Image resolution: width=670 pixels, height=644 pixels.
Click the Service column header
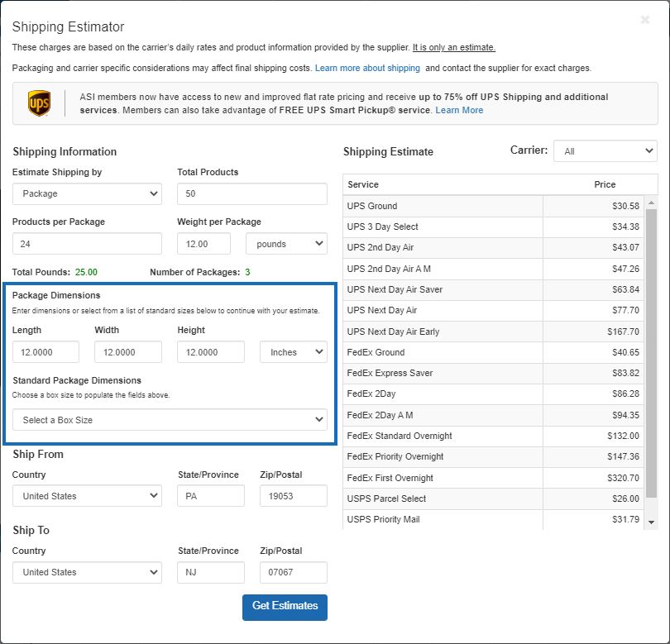point(363,184)
